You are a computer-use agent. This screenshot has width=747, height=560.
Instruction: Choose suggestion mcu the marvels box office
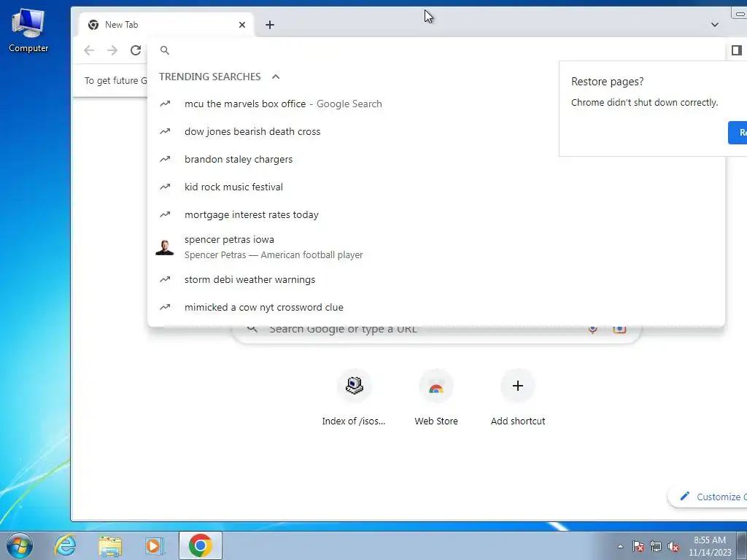coord(436,104)
